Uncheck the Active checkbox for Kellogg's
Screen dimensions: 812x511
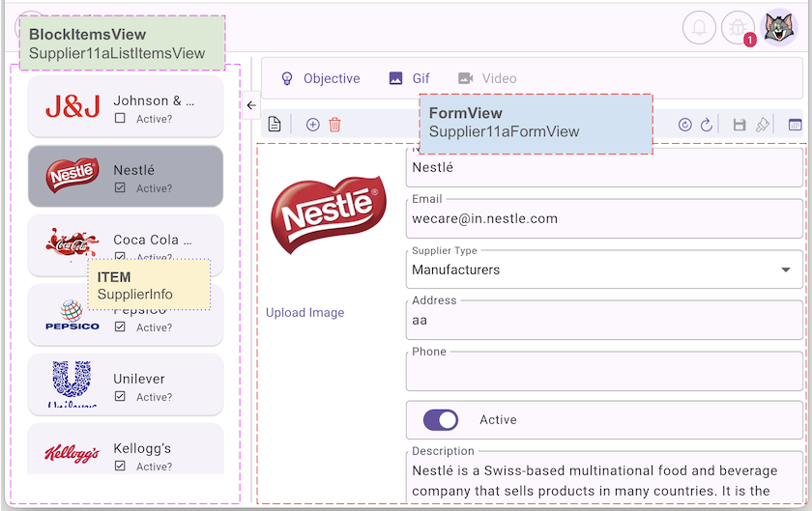point(120,467)
